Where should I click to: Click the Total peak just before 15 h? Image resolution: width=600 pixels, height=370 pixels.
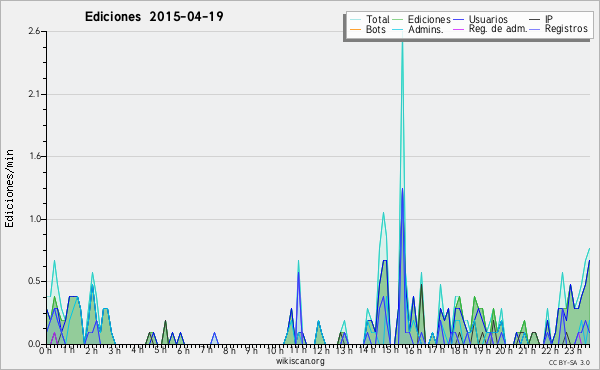pos(383,214)
